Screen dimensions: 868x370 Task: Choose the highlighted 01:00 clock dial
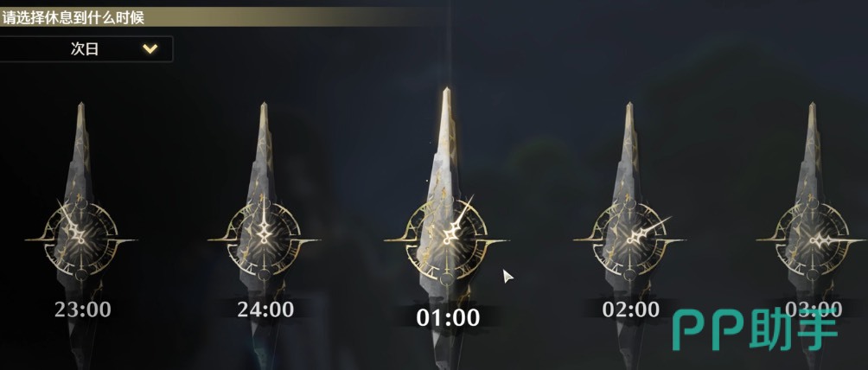(x=447, y=239)
